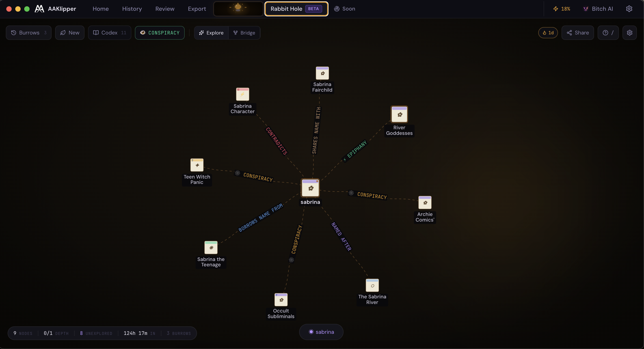Image resolution: width=644 pixels, height=349 pixels.
Task: Select the Sabrina the Teenage node
Action: pyautogui.click(x=211, y=248)
